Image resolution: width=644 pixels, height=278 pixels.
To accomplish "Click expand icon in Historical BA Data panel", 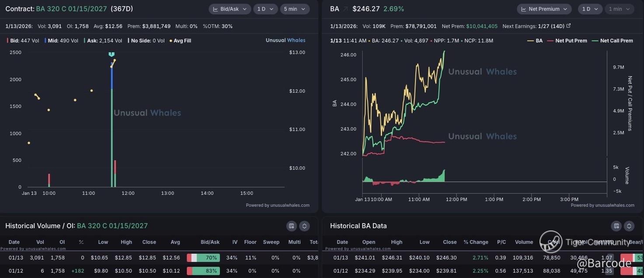I will (x=629, y=226).
